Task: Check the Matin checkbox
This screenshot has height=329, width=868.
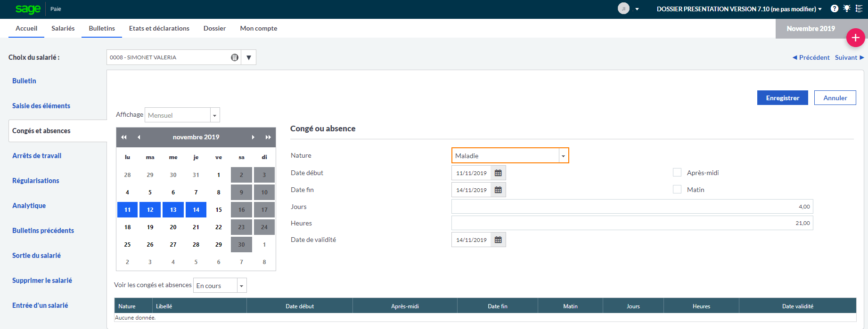Action: coord(677,189)
